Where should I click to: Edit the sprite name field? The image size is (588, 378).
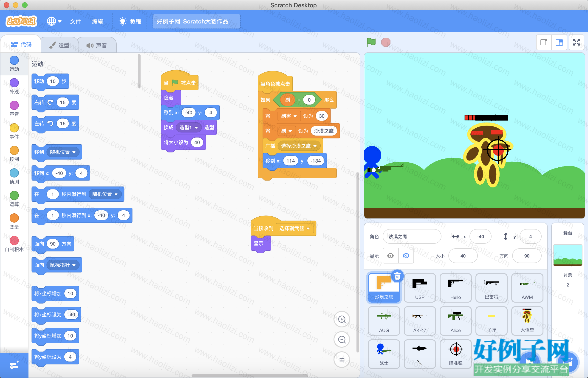coord(412,236)
